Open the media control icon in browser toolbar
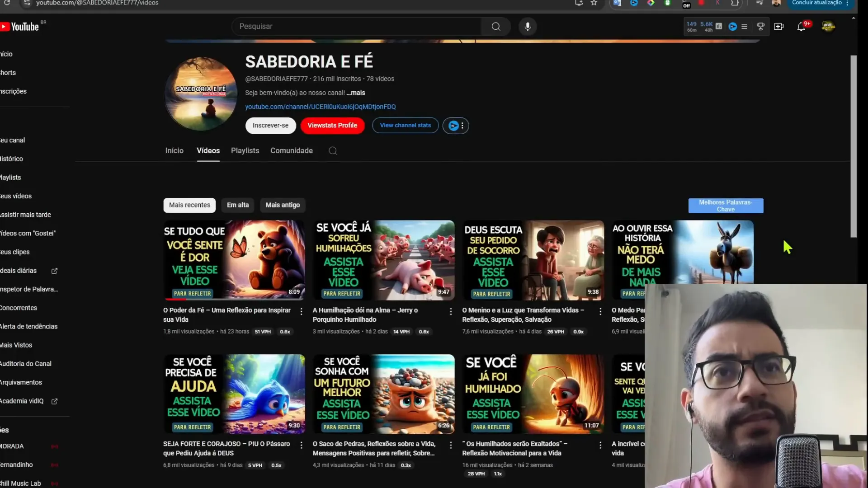The height and width of the screenshot is (488, 868). point(759,3)
